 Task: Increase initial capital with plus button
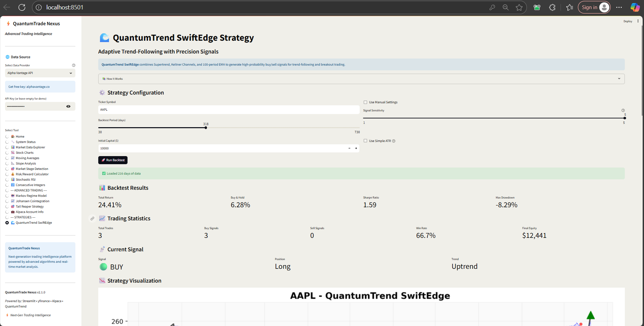(x=356, y=148)
